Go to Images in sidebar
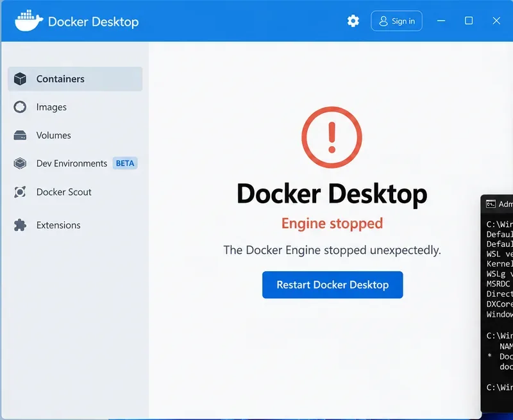513x420 pixels. coord(75,107)
